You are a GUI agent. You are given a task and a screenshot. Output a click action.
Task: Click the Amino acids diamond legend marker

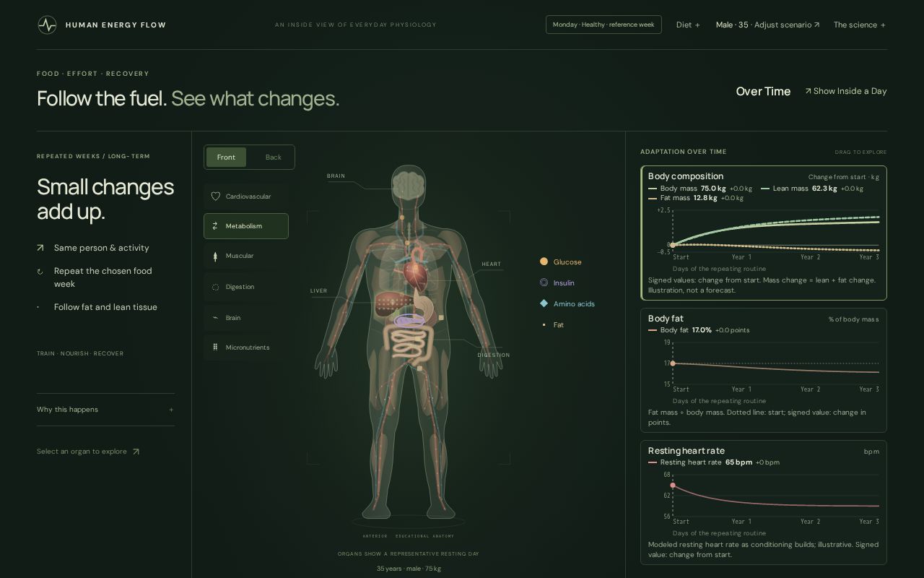click(x=544, y=303)
